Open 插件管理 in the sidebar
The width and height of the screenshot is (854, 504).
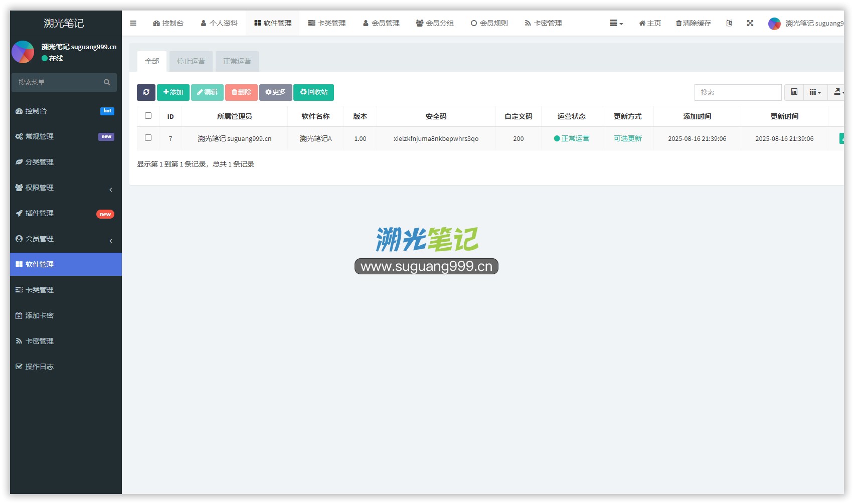coord(66,213)
